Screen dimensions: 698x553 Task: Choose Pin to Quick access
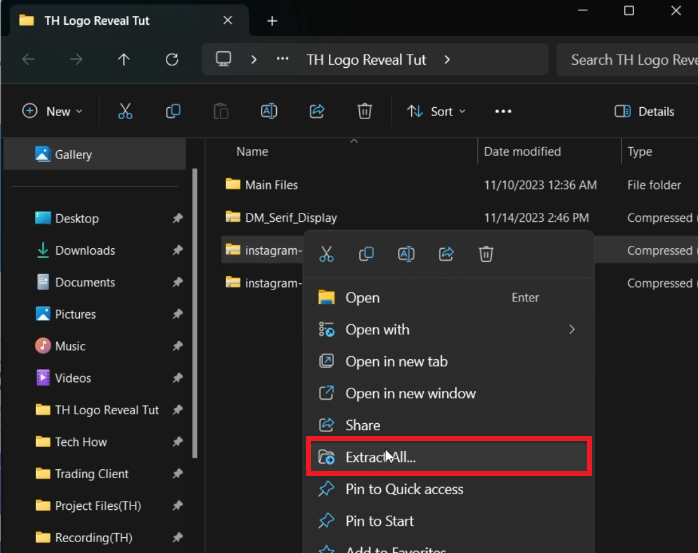(404, 489)
